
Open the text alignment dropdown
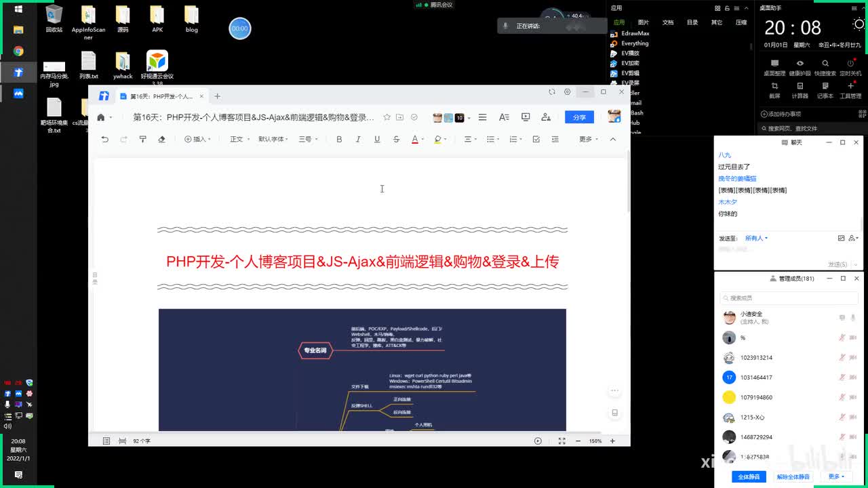(469, 139)
